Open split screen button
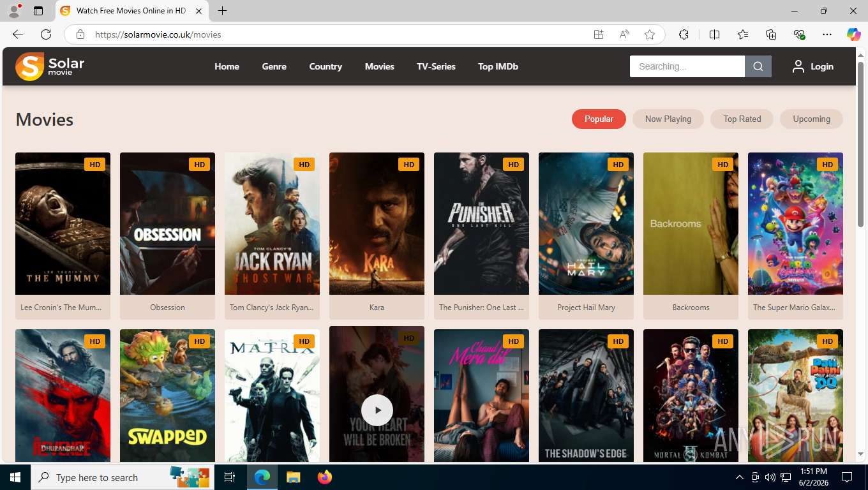 (x=714, y=34)
